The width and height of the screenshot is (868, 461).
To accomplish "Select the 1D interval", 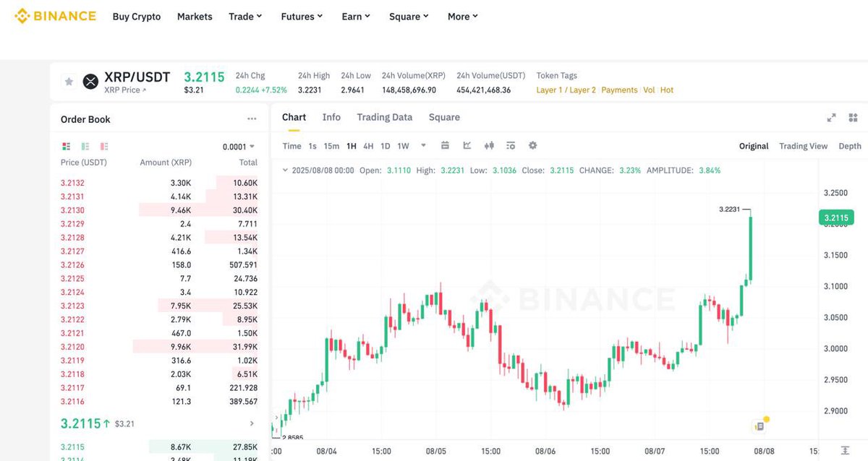I will pyautogui.click(x=386, y=146).
